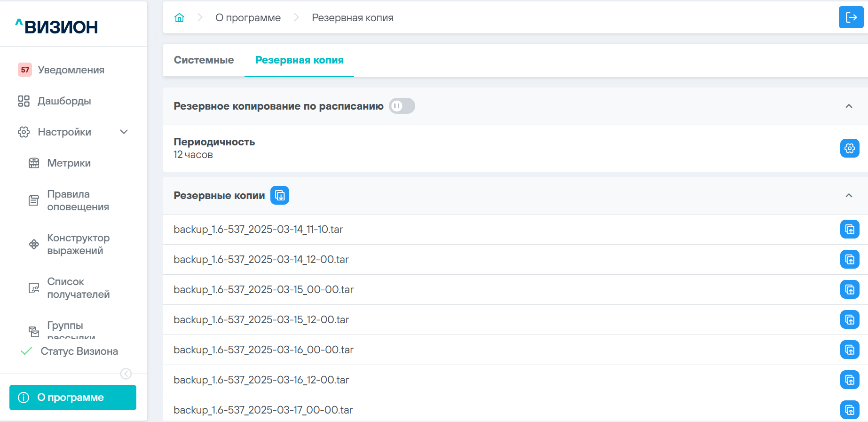Open periodicity settings gear icon

849,148
